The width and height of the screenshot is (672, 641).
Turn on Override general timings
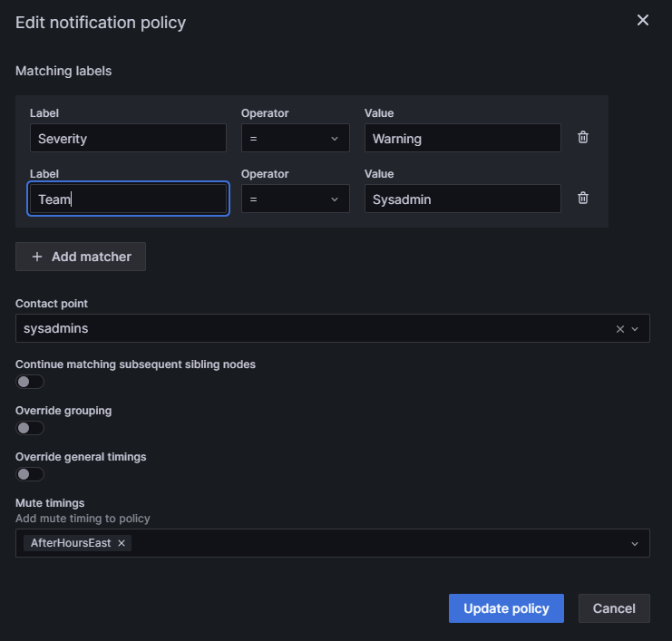click(30, 474)
